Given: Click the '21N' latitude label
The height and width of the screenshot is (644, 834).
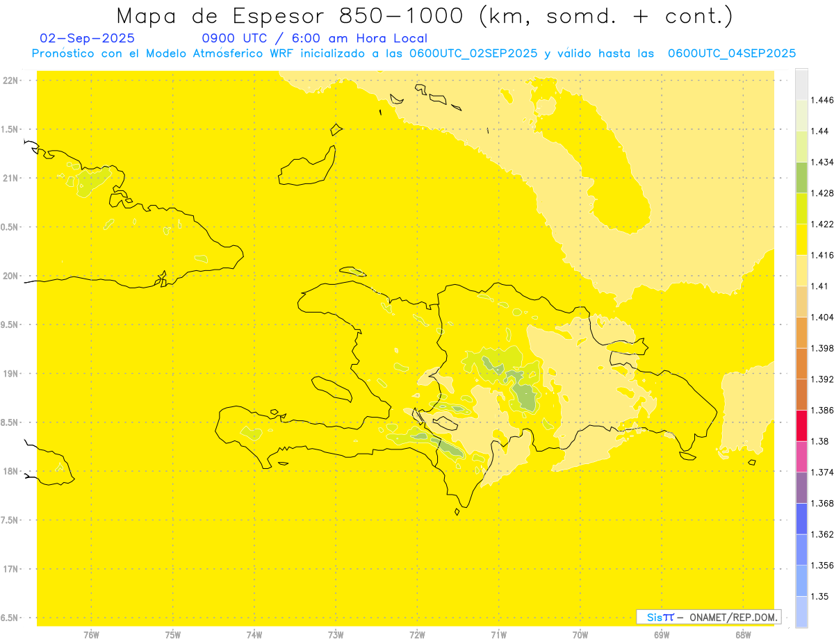Looking at the screenshot, I should coord(12,178).
